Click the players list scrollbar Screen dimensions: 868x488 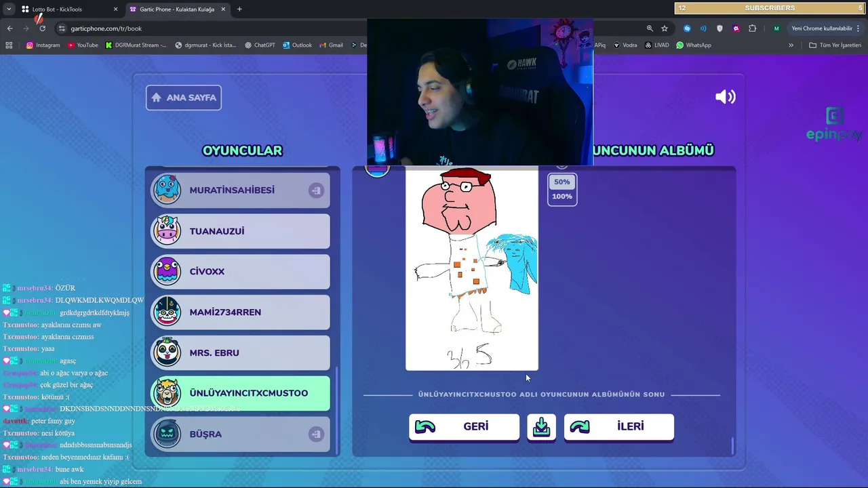tap(337, 410)
